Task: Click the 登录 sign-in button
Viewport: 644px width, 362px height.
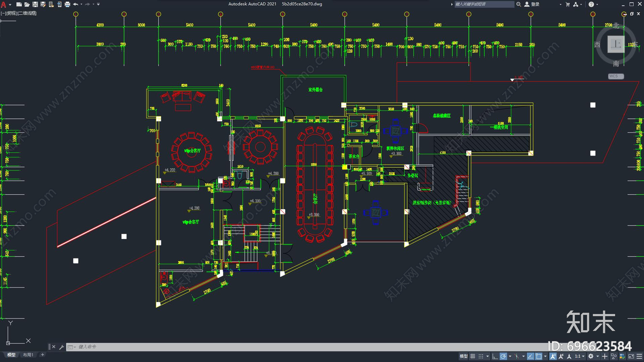Action: [532, 4]
